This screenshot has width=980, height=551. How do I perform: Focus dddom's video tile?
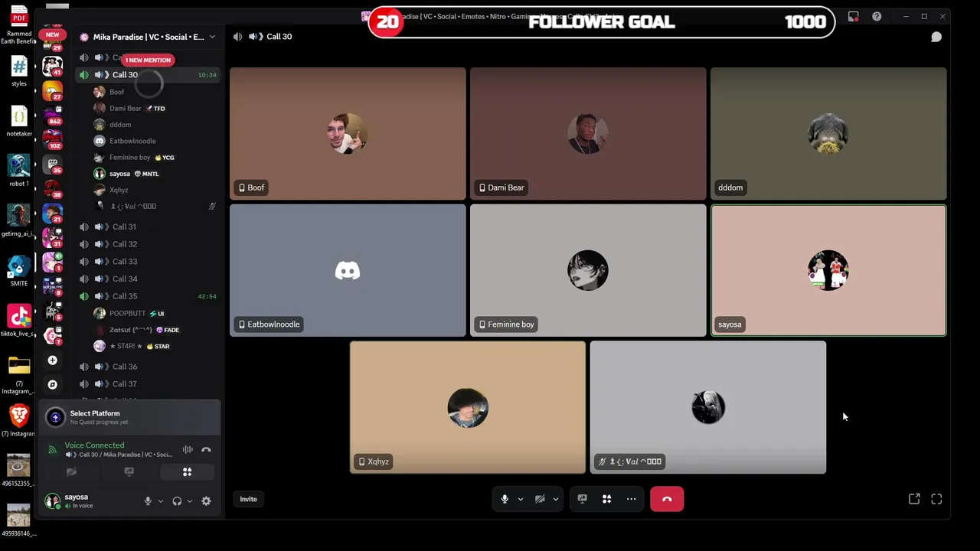[828, 134]
